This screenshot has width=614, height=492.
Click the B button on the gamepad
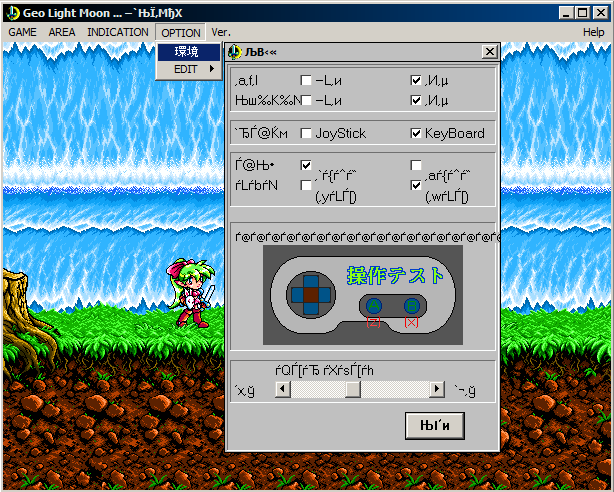click(412, 306)
